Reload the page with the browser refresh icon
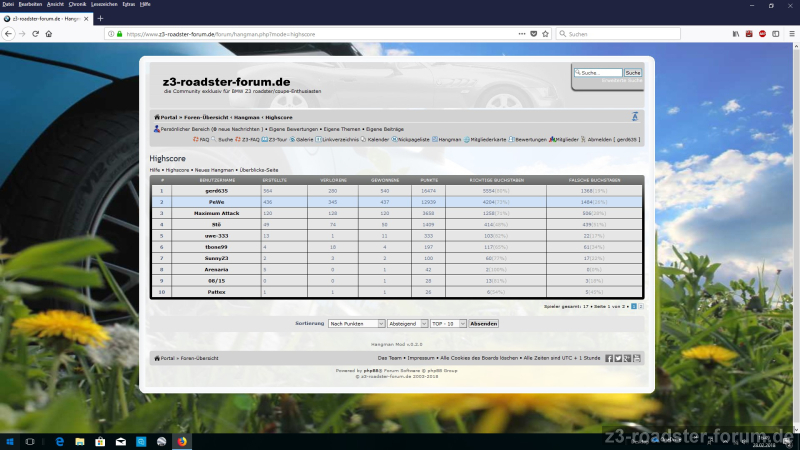800x450 pixels. 36,34
